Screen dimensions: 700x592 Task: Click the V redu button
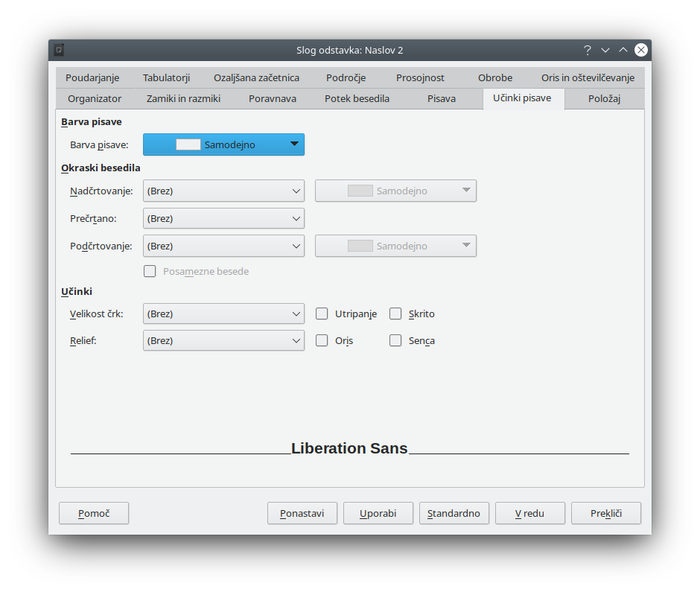coord(530,513)
